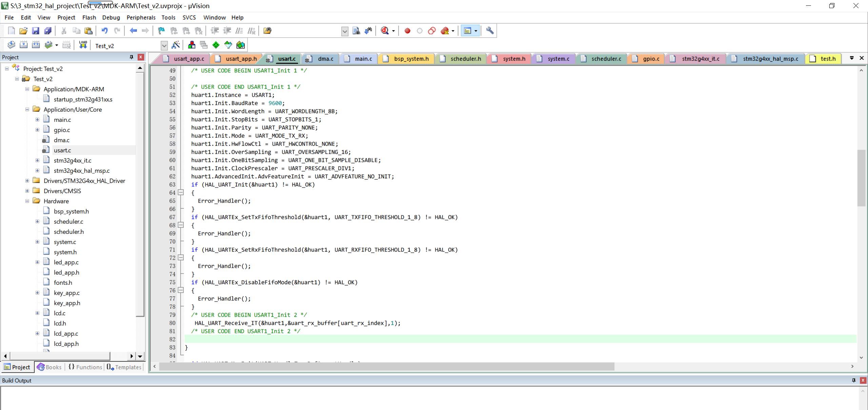Viewport: 868px width, 410px height.
Task: Switch to the main.c tab
Action: pos(363,59)
